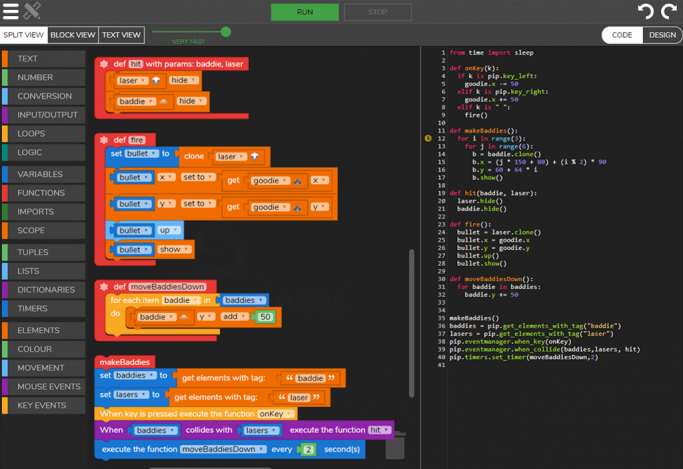Image resolution: width=683 pixels, height=469 pixels.
Task: Click the block workspace vertical scrollbar
Action: pos(411,323)
